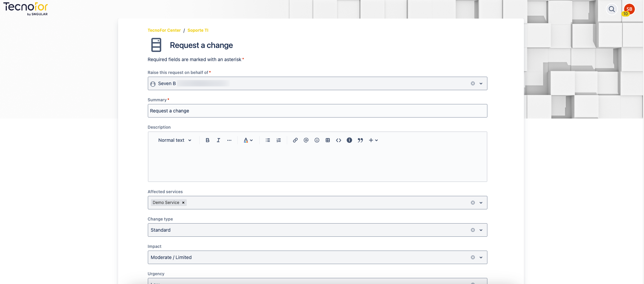The width and height of the screenshot is (644, 284).
Task: Click the Summary text field
Action: coord(317,111)
